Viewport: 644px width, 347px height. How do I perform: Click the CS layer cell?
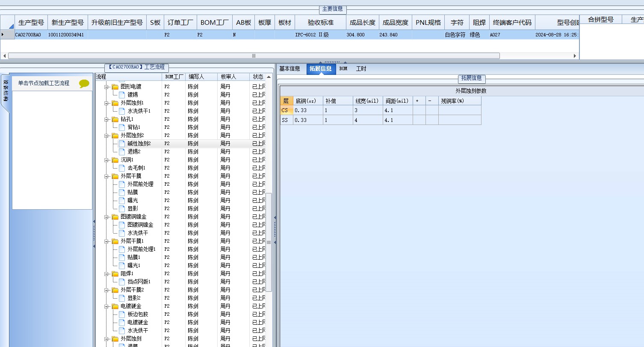tap(287, 110)
